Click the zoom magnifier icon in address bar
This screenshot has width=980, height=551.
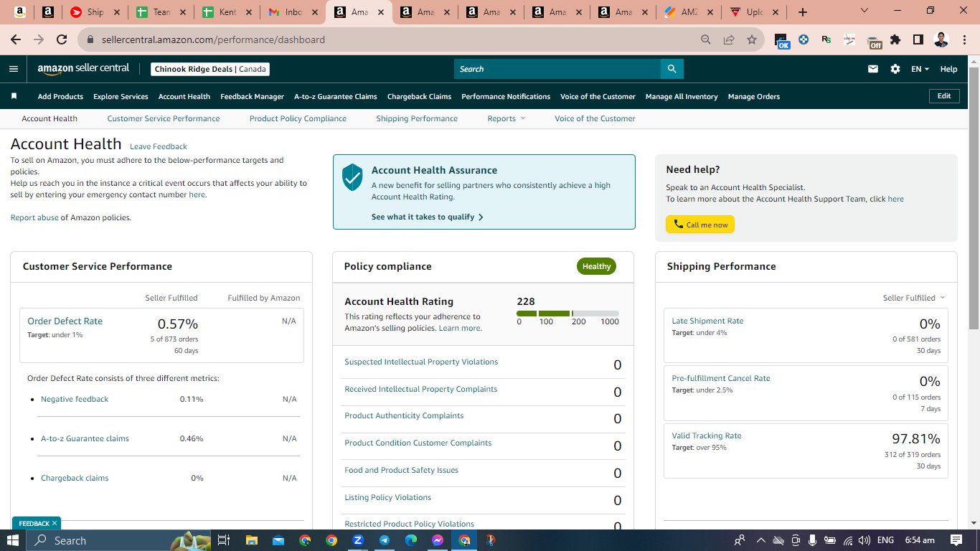tap(706, 39)
